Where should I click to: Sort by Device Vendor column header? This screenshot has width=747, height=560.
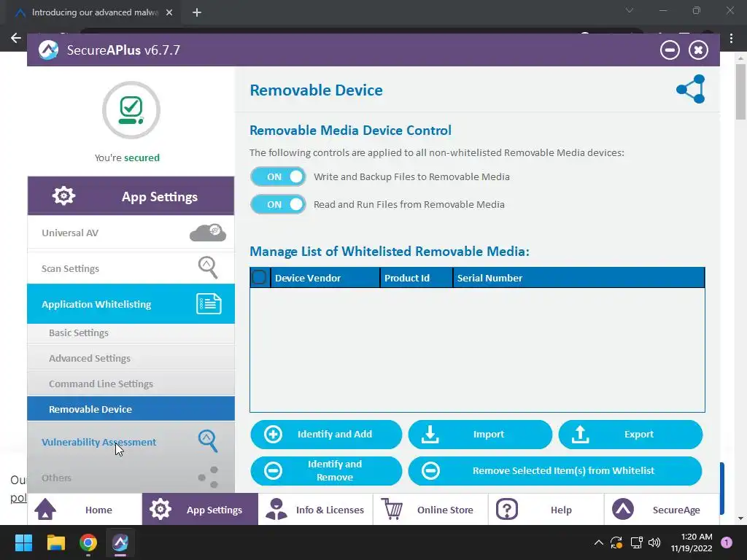click(325, 278)
